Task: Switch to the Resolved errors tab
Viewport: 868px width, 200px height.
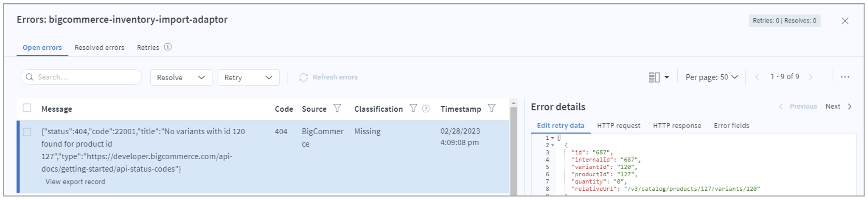Action: click(99, 47)
